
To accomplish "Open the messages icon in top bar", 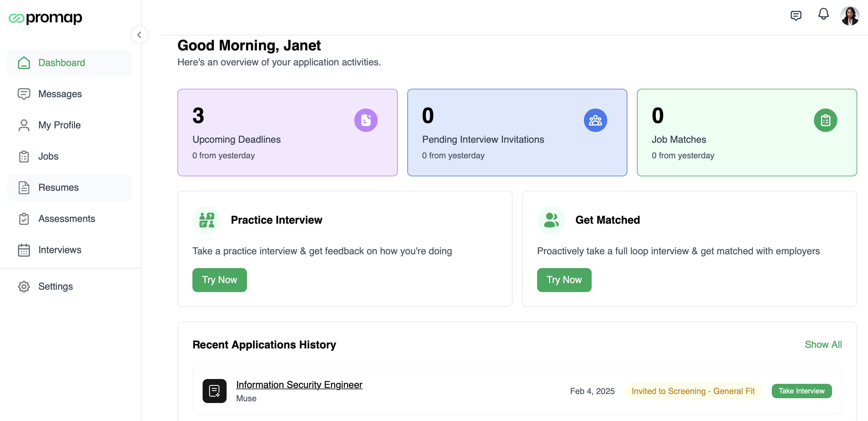I will [796, 16].
